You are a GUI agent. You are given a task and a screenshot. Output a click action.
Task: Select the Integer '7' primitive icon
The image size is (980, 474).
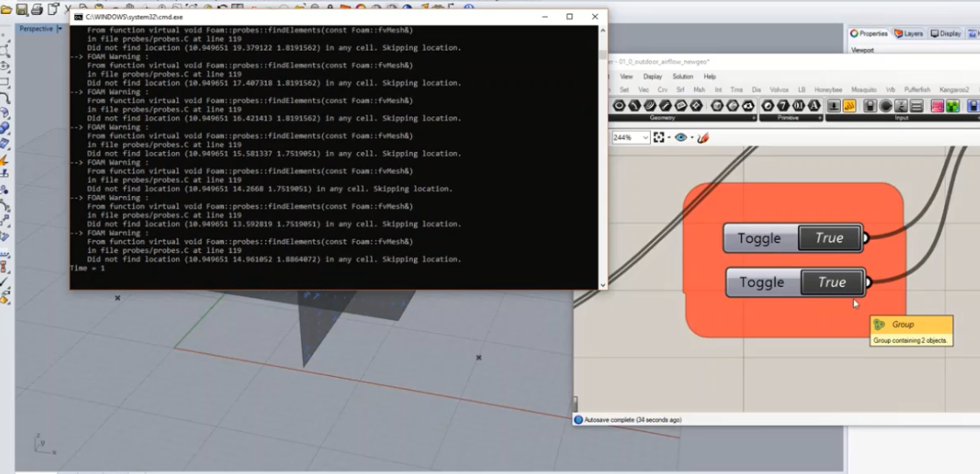coord(783,106)
